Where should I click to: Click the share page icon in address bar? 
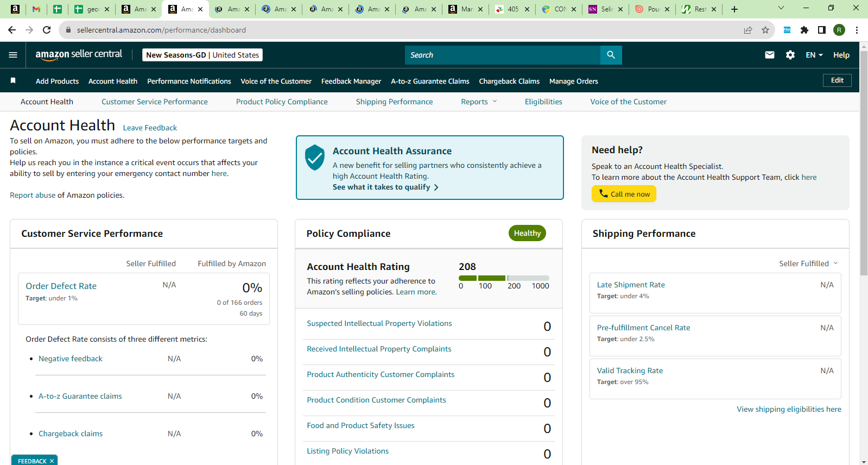(748, 30)
